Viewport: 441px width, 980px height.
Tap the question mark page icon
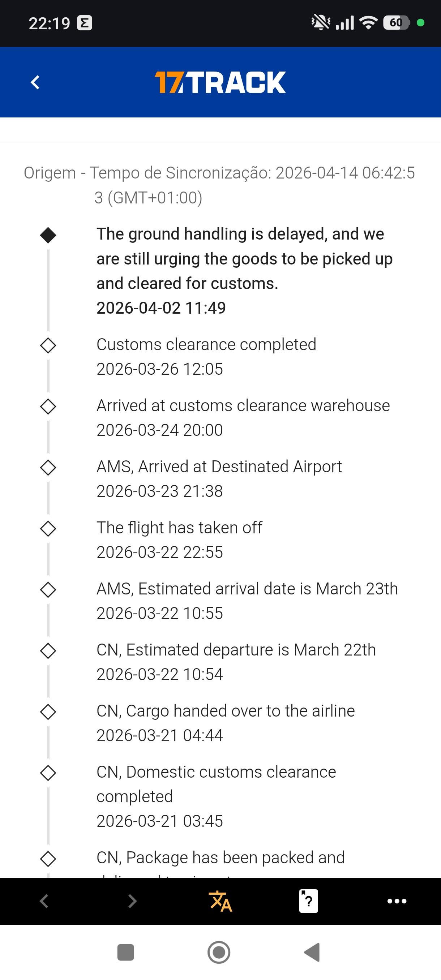tap(309, 901)
